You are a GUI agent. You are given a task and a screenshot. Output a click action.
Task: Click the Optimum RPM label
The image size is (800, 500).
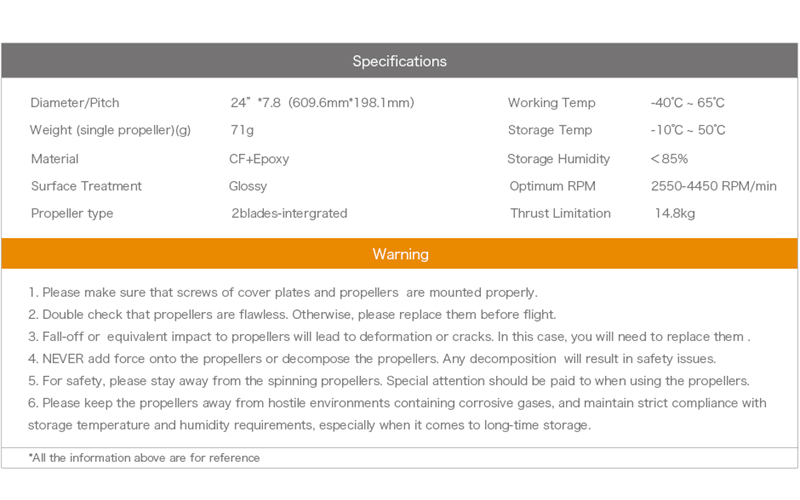554,186
